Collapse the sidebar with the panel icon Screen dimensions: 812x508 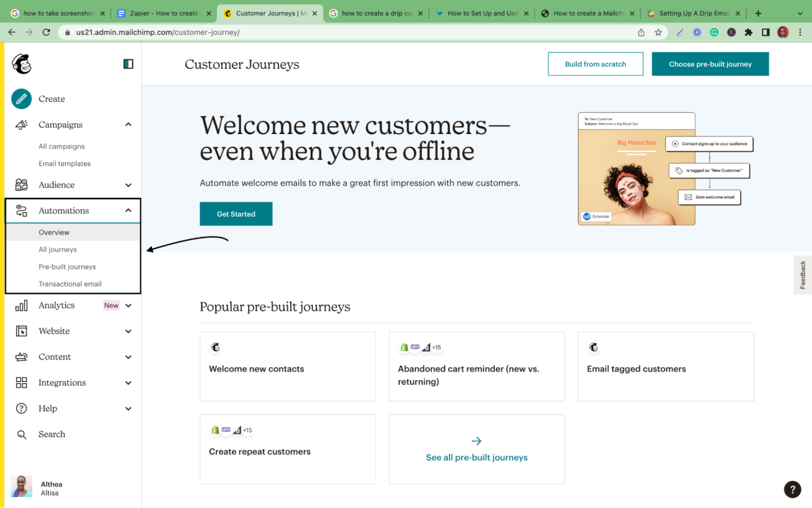(128, 64)
